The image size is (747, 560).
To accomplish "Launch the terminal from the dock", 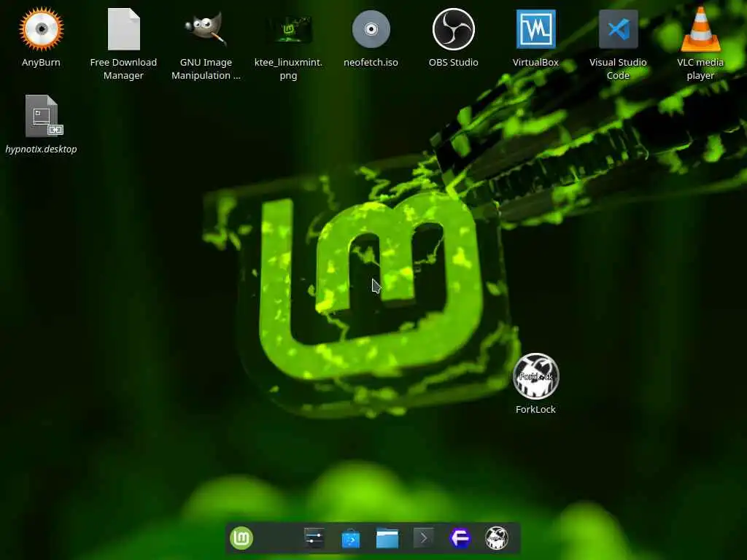I will pyautogui.click(x=424, y=538).
